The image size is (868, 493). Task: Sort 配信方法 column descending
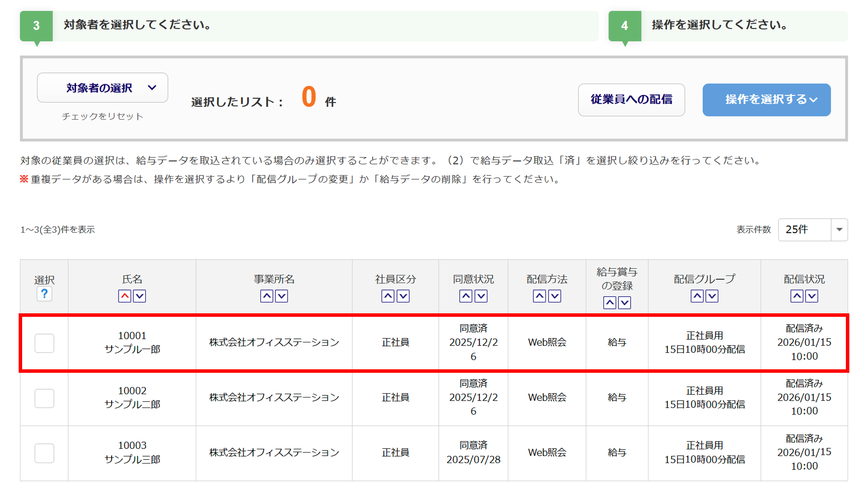pos(555,296)
